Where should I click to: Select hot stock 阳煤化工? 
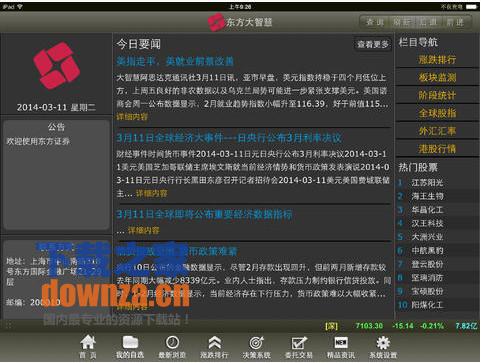pos(427,305)
